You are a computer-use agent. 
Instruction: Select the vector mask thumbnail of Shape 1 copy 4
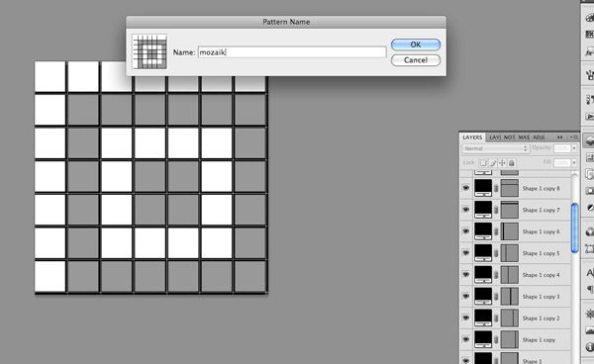coord(510,274)
